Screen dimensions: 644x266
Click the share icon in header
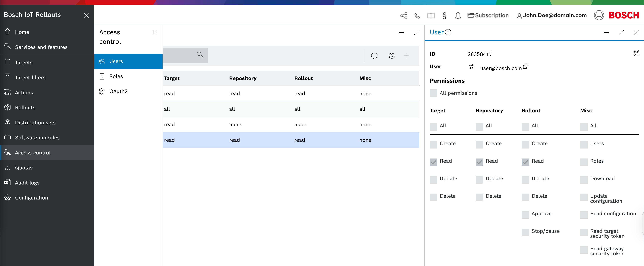point(403,16)
